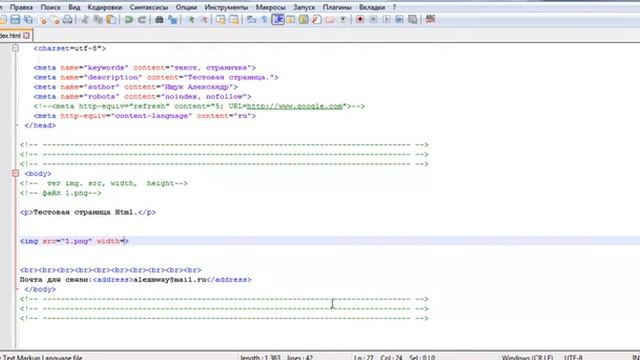Click the Stop Recording macro icon

point(373,19)
